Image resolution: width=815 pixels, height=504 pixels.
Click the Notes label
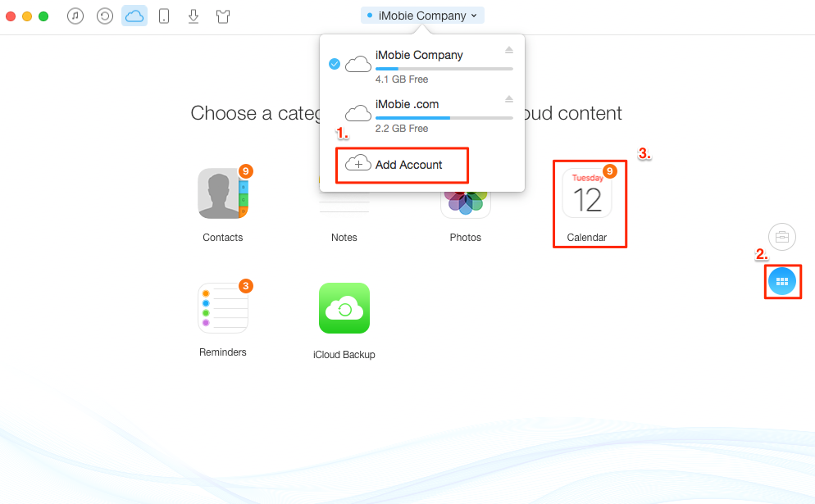click(344, 238)
